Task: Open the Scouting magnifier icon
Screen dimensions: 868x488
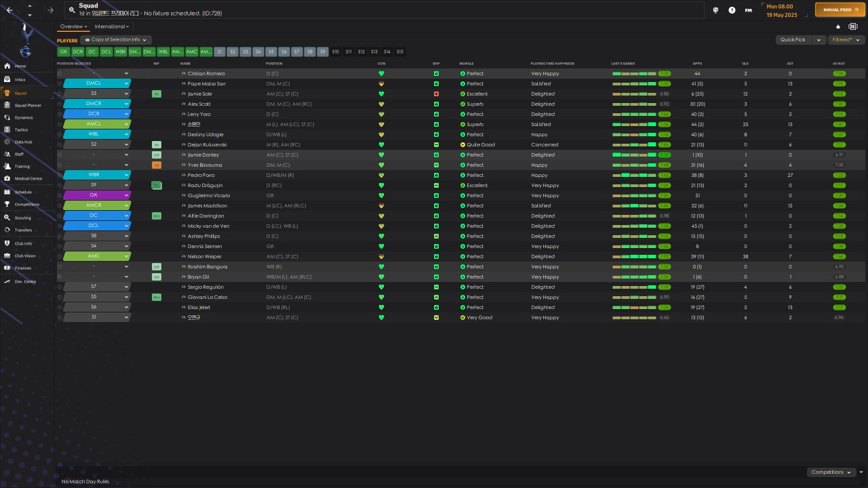Action: click(x=7, y=218)
